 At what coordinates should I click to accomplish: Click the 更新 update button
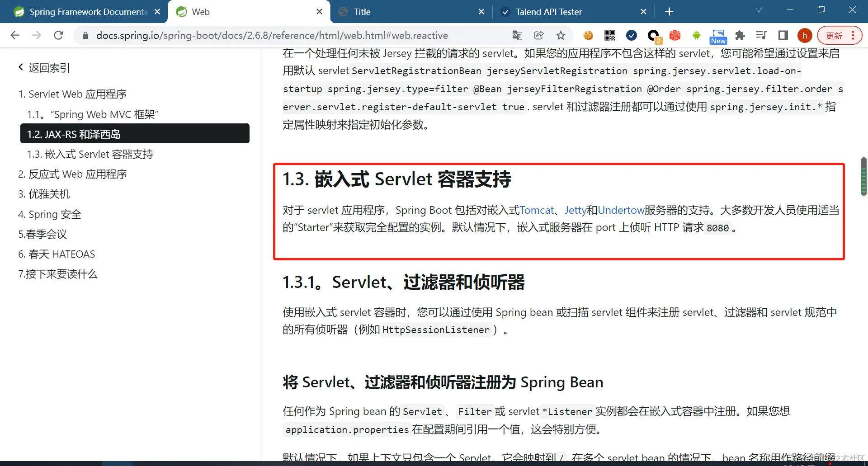coord(840,35)
